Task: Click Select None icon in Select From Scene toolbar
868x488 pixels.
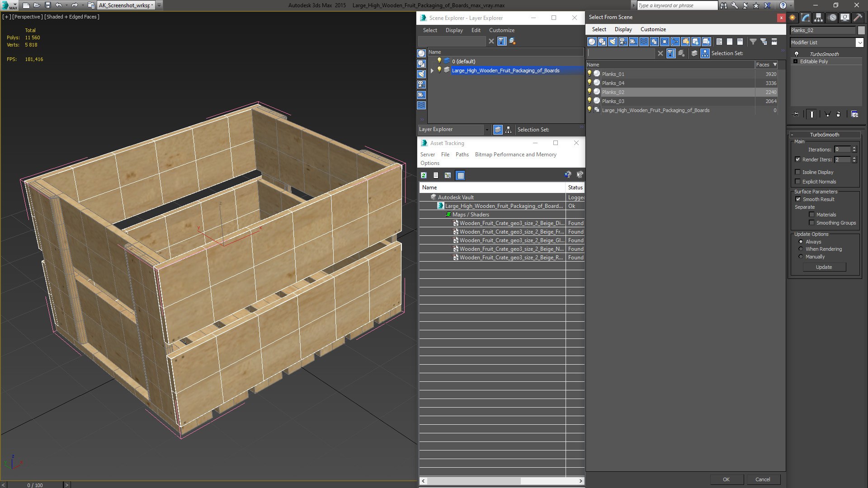Action: [730, 42]
